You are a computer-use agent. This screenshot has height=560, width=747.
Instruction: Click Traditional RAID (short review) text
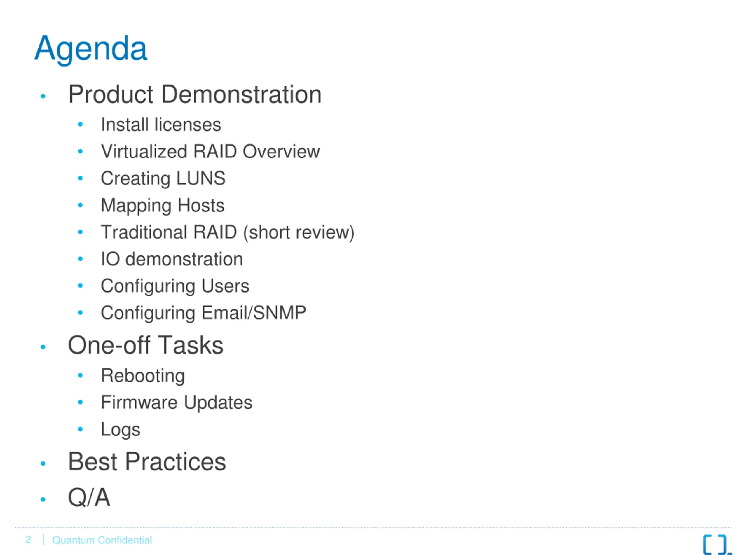pyautogui.click(x=228, y=232)
